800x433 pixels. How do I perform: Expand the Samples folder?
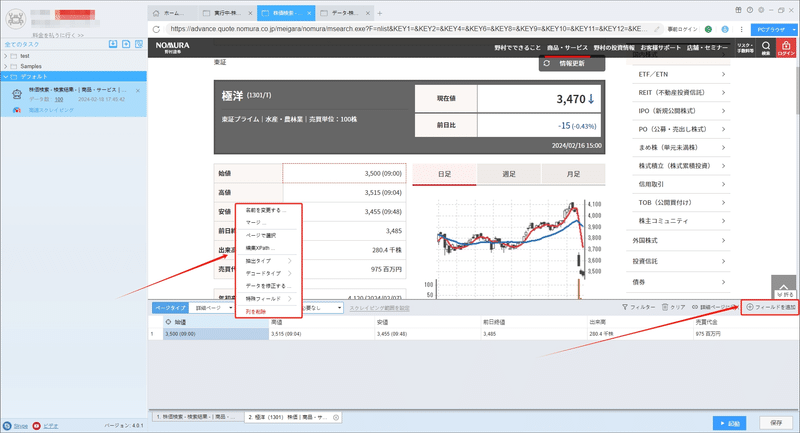tap(6, 66)
